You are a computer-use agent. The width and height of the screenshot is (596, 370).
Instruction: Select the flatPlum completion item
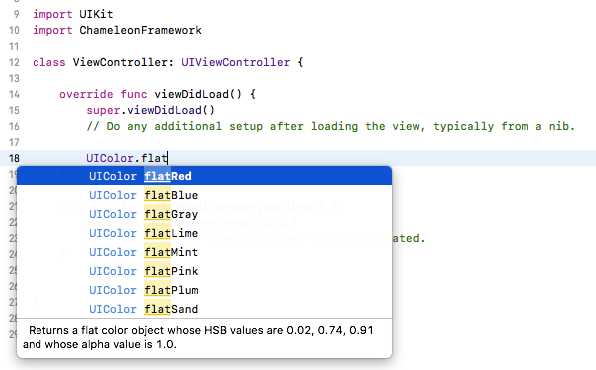point(204,290)
